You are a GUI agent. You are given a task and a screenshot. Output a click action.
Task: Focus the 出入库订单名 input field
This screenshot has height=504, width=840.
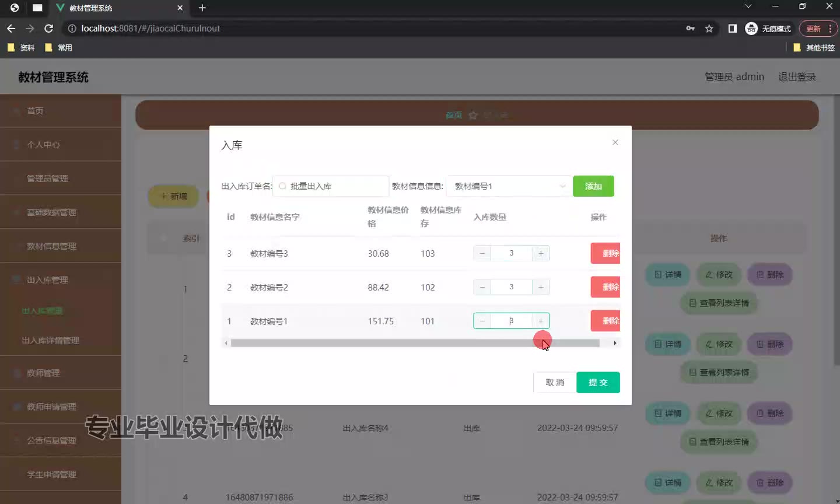[331, 186]
